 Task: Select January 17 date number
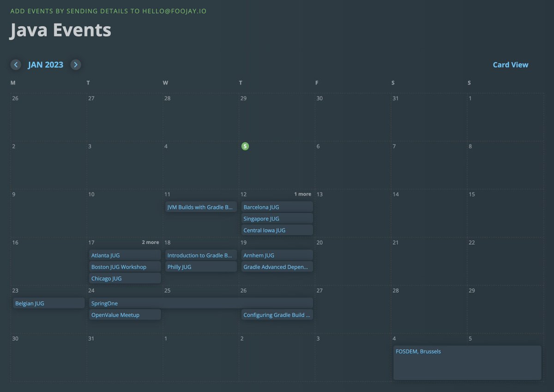[91, 242]
